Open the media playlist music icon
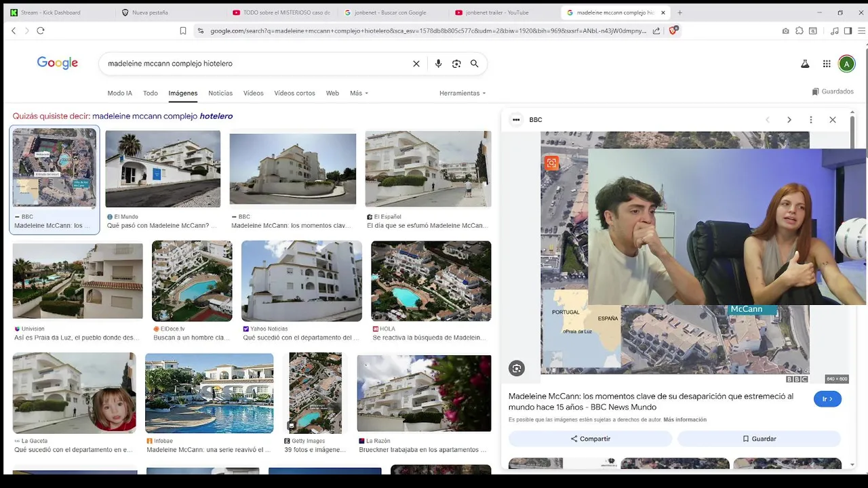The height and width of the screenshot is (488, 868). [x=835, y=30]
